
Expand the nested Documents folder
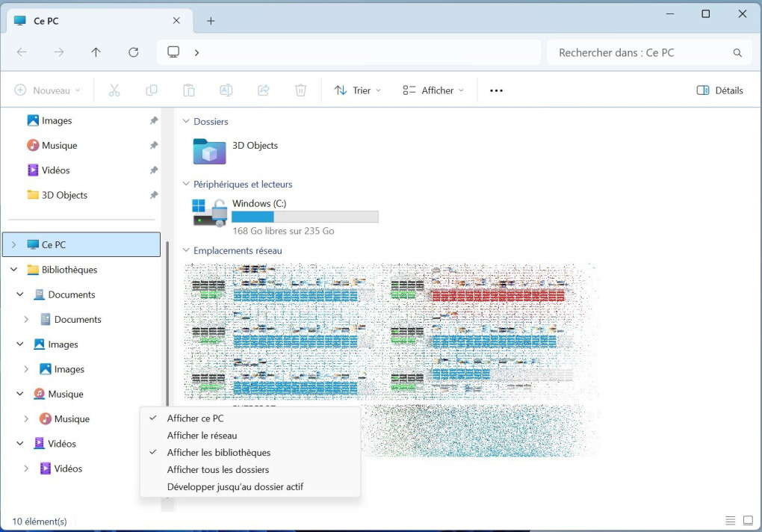[x=26, y=319]
